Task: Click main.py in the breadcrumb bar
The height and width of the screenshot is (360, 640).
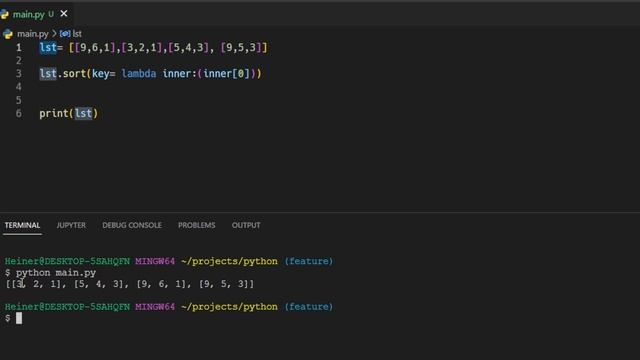Action: 33,34
